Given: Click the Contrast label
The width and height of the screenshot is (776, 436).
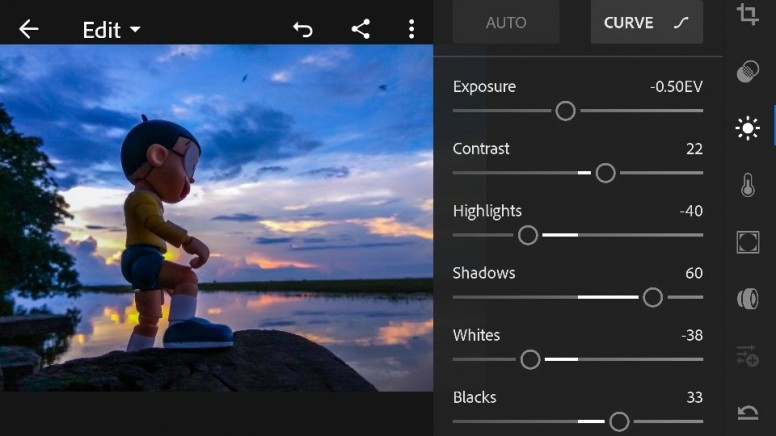Looking at the screenshot, I should pos(481,149).
